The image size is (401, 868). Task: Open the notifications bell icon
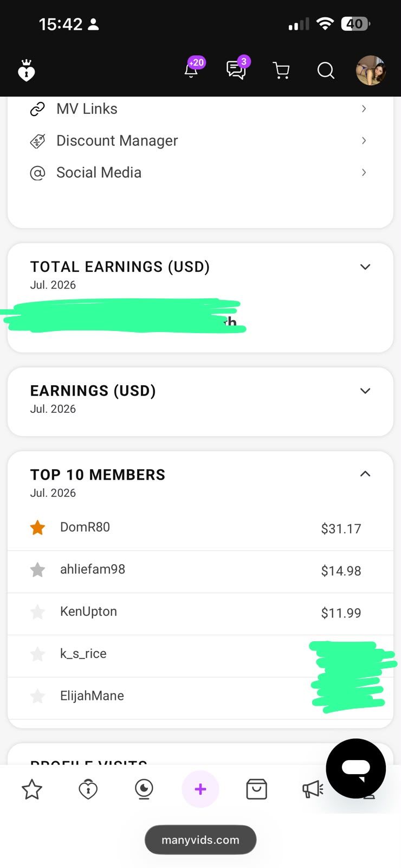[191, 71]
